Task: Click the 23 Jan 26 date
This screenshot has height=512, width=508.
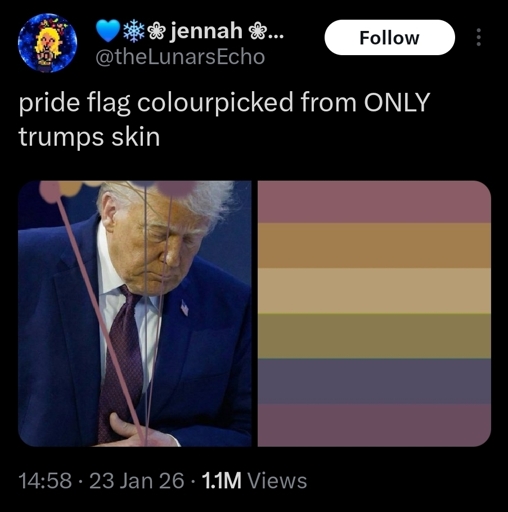Action: [137, 481]
